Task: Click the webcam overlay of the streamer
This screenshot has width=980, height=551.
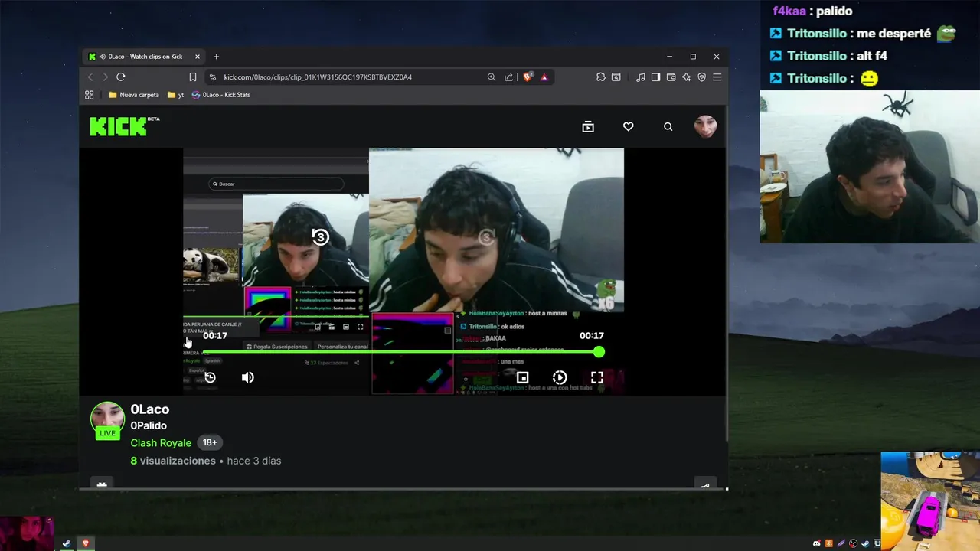Action: [x=870, y=167]
